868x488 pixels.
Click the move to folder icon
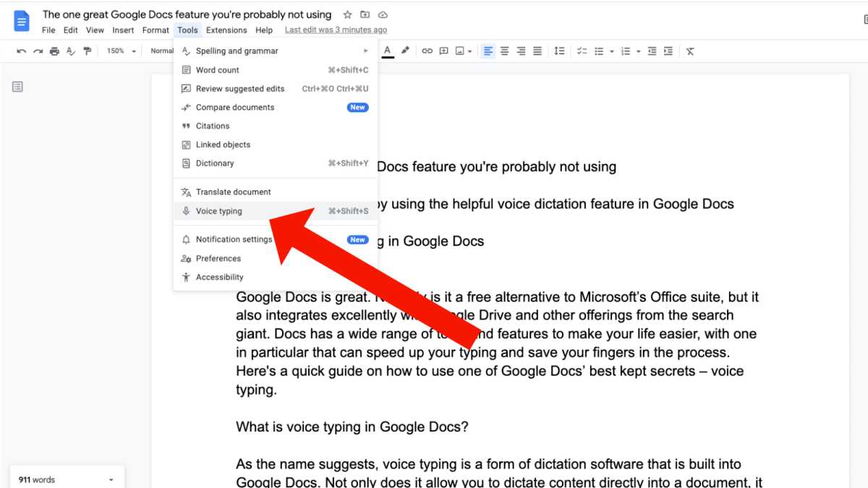tap(365, 14)
